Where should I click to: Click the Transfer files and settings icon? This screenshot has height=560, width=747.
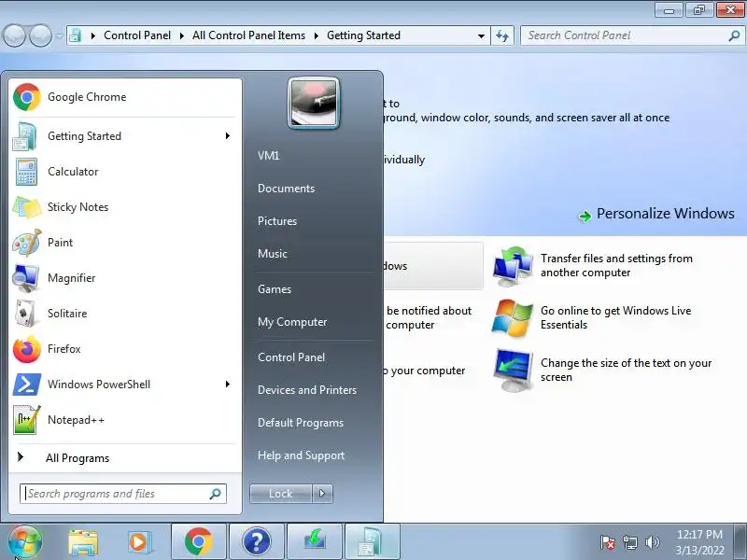tap(513, 266)
